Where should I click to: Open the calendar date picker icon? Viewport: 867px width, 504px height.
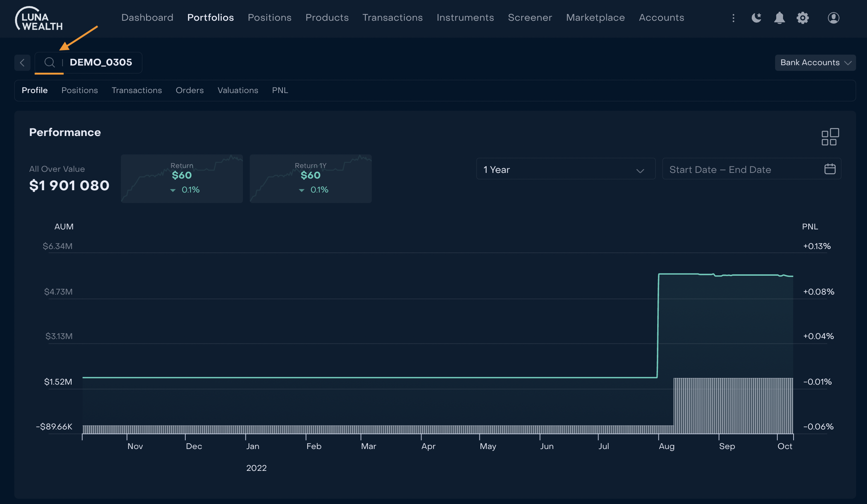coord(830,169)
